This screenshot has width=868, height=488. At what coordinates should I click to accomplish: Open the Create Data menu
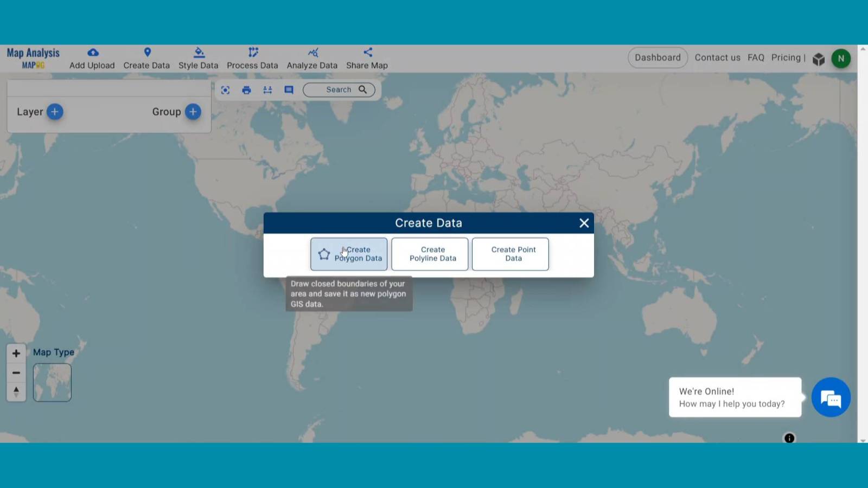point(146,59)
